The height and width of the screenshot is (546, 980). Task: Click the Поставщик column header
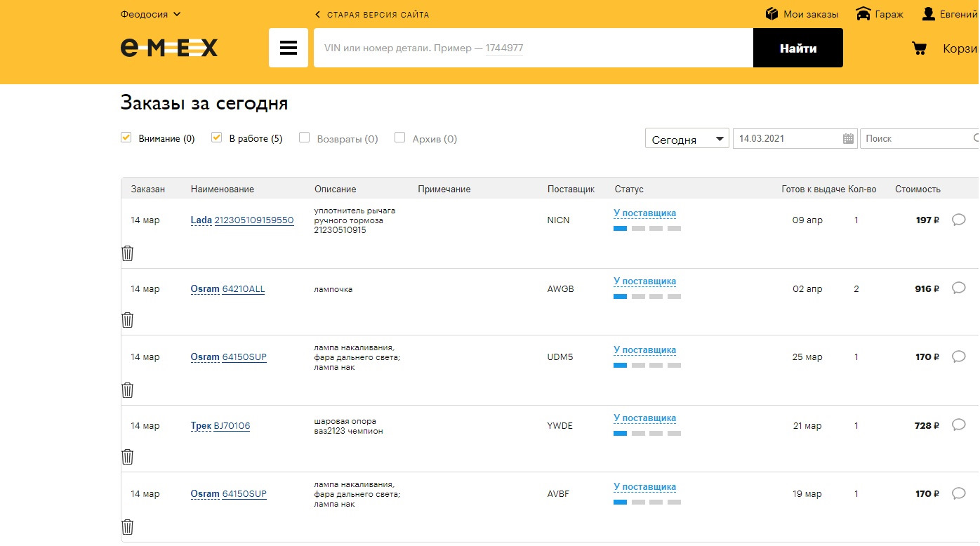click(x=571, y=189)
